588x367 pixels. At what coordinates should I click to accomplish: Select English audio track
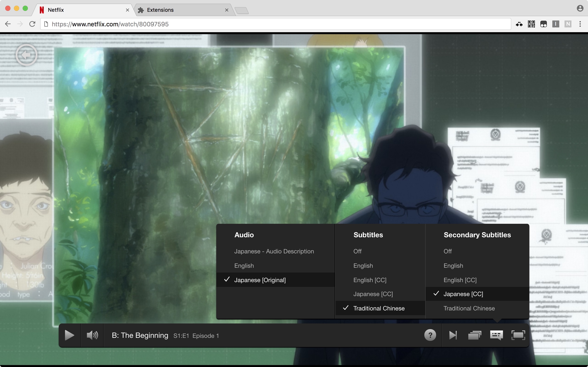244,266
